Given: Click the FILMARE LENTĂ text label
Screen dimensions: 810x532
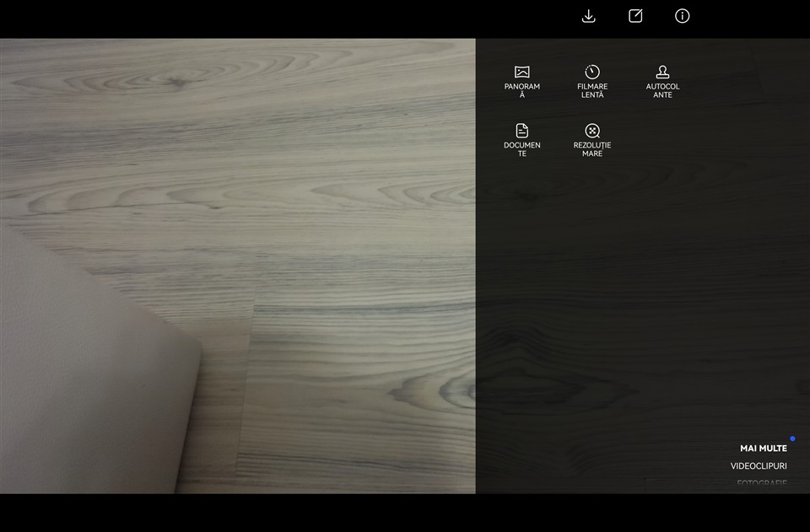Looking at the screenshot, I should 592,90.
